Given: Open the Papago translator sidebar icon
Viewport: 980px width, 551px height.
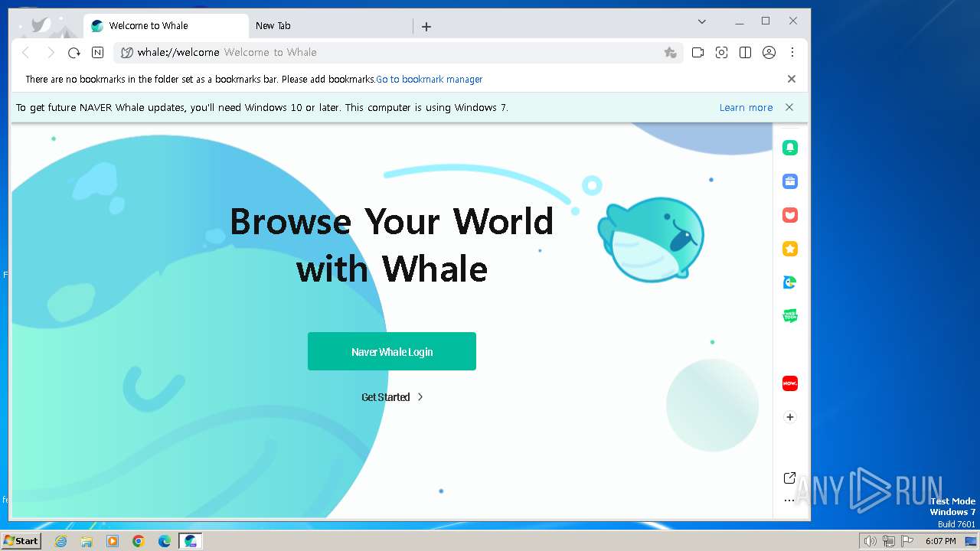Looking at the screenshot, I should coord(790,282).
